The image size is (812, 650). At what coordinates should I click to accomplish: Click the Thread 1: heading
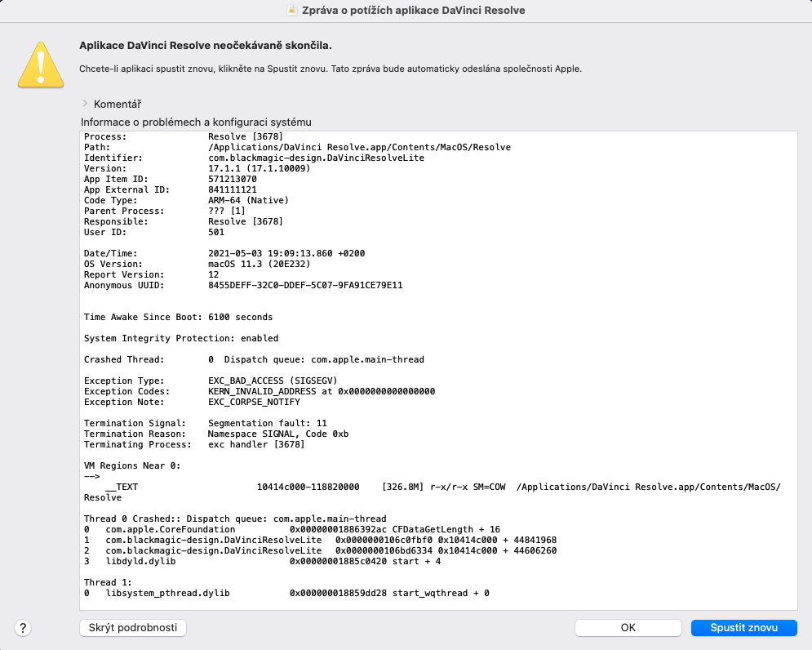point(108,582)
